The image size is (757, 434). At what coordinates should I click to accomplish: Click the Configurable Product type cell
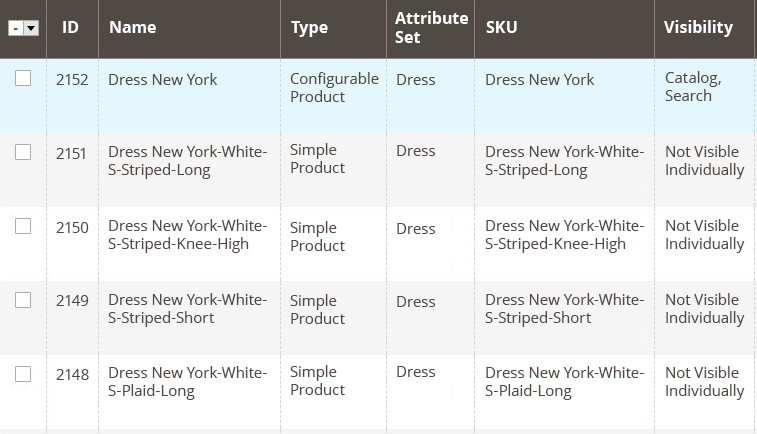(334, 87)
